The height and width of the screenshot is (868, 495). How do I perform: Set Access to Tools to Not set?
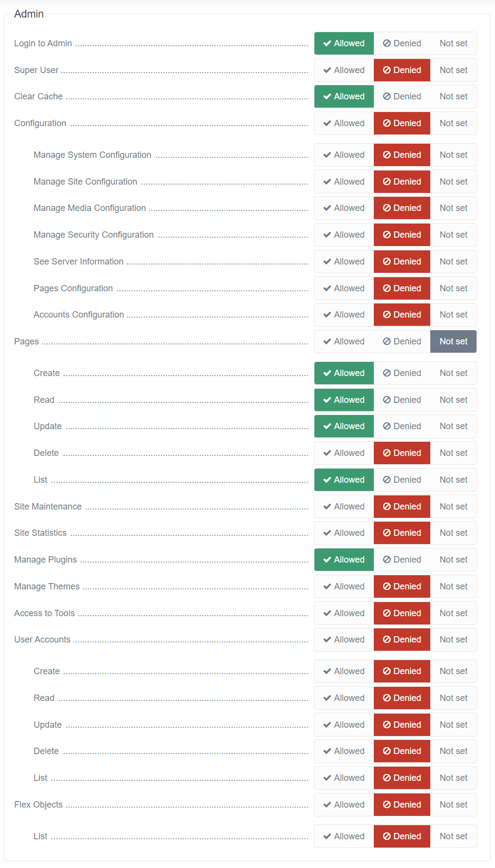(x=453, y=613)
